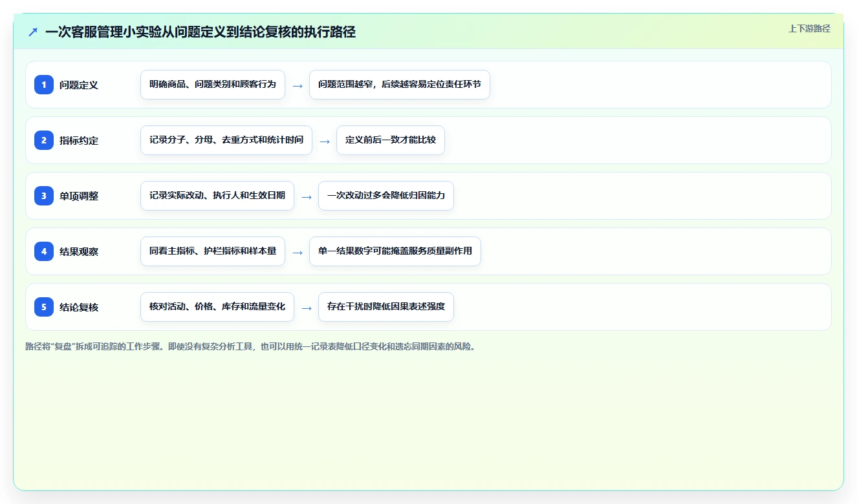Click step number badge 4
This screenshot has height=504, width=857.
[44, 251]
